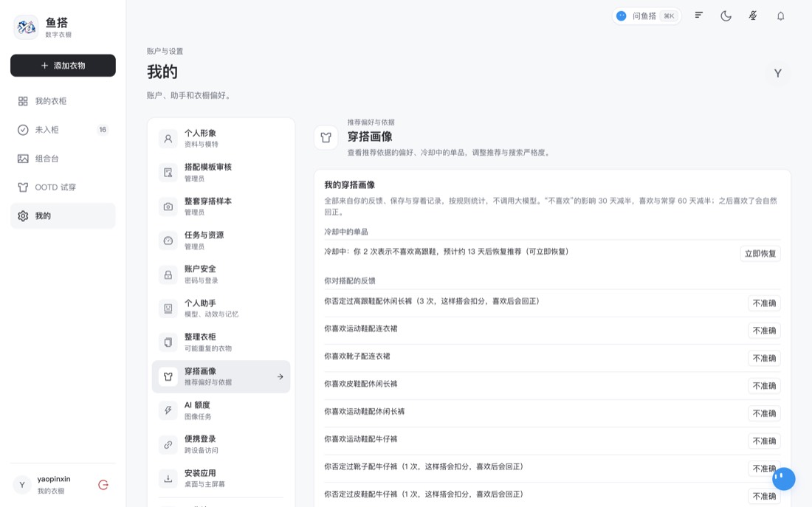Click the 任务与资源 gauge icon

point(168,241)
